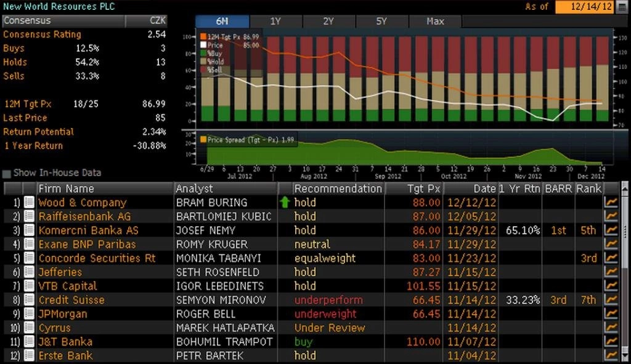631x364 pixels.
Task: Open the report document icon for VTB Capital
Action: (29, 286)
